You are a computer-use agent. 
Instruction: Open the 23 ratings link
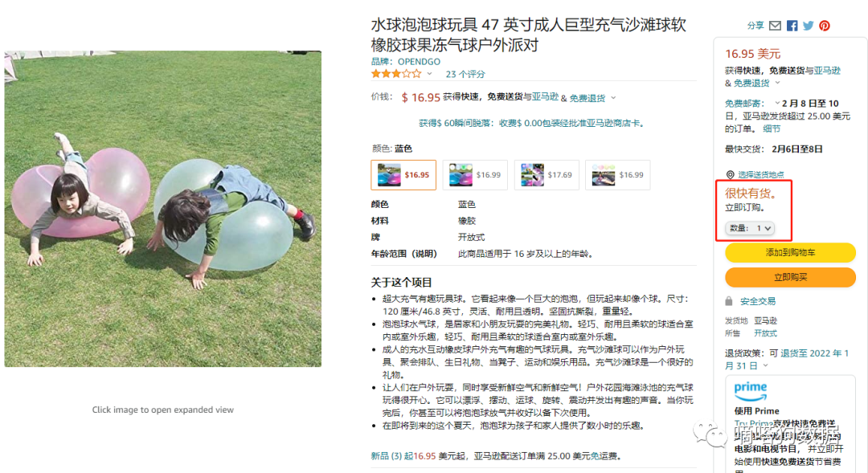coord(465,74)
